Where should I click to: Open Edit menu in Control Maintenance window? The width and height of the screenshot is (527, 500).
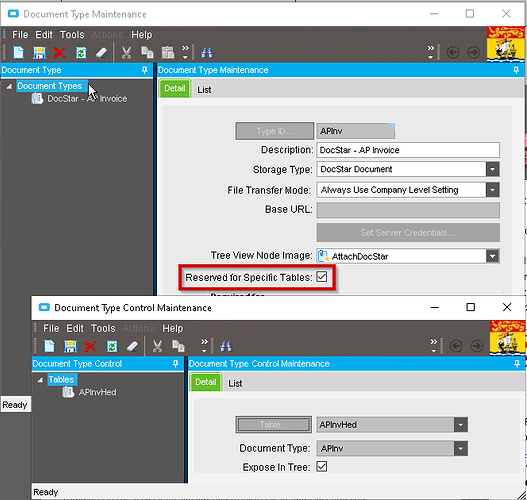click(x=75, y=328)
